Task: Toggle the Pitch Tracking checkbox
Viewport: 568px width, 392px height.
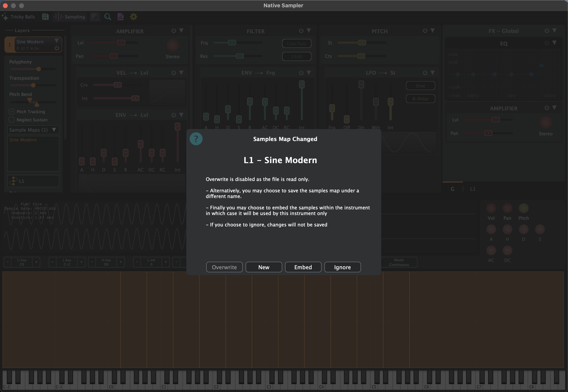Action: coord(12,112)
